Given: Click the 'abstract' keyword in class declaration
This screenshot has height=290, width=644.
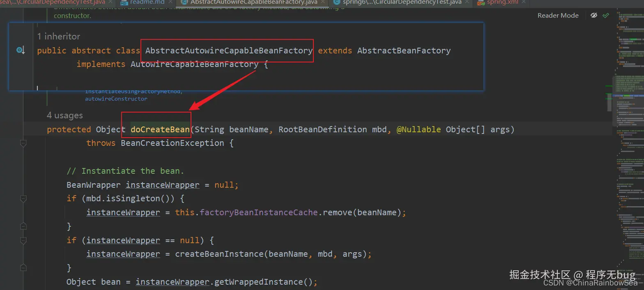Looking at the screenshot, I should (x=91, y=51).
